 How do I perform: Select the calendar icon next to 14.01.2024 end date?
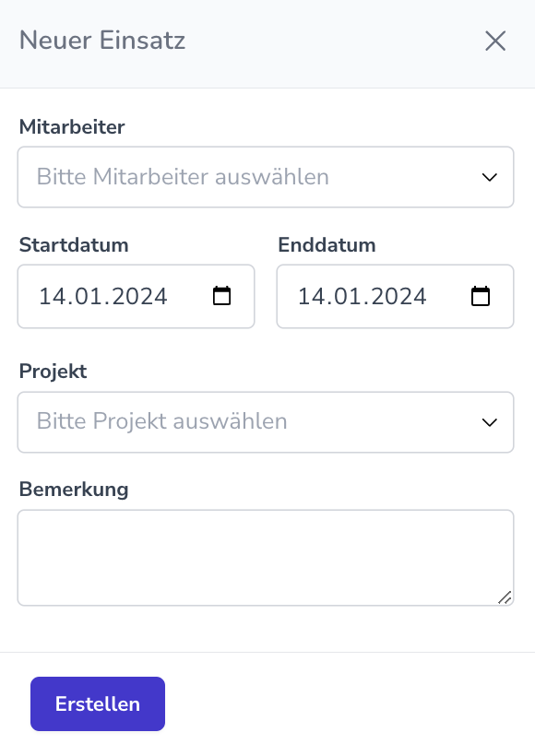tap(481, 296)
